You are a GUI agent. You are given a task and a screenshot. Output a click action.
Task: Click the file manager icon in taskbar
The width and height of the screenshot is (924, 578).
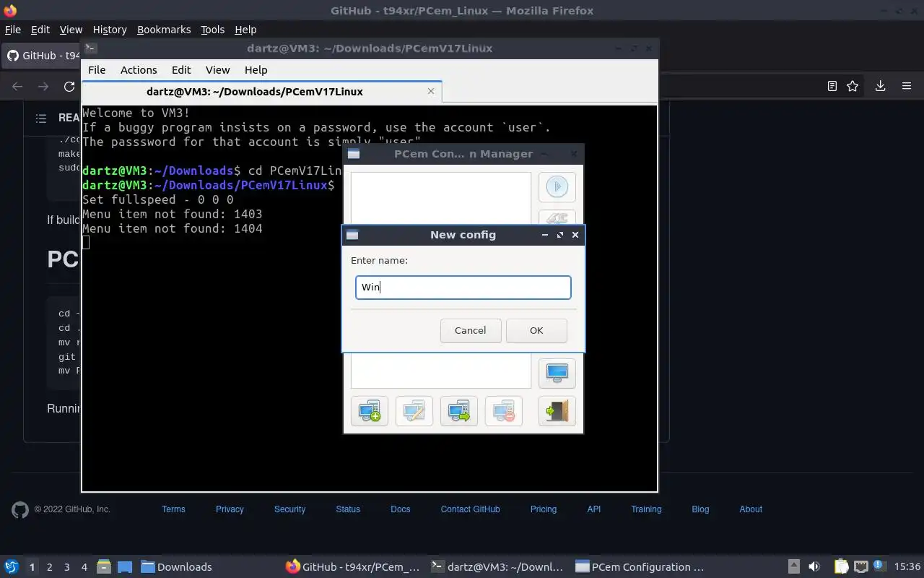tap(103, 567)
